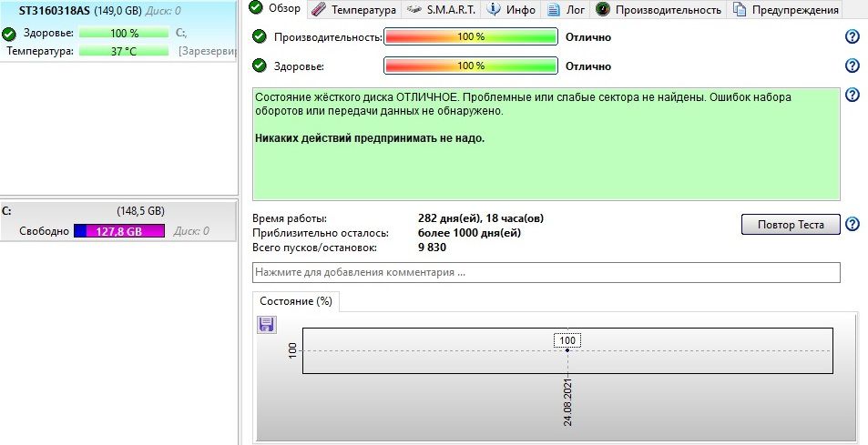Viewport: 868px width, 445px height.
Task: Switch to the S.M.A.R.T. tab
Action: pos(442,10)
